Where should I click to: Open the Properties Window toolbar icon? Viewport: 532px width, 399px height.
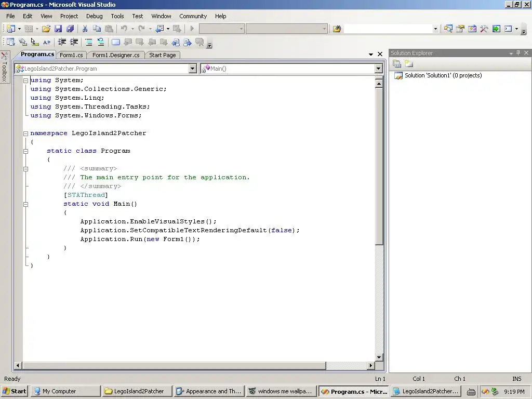click(460, 29)
